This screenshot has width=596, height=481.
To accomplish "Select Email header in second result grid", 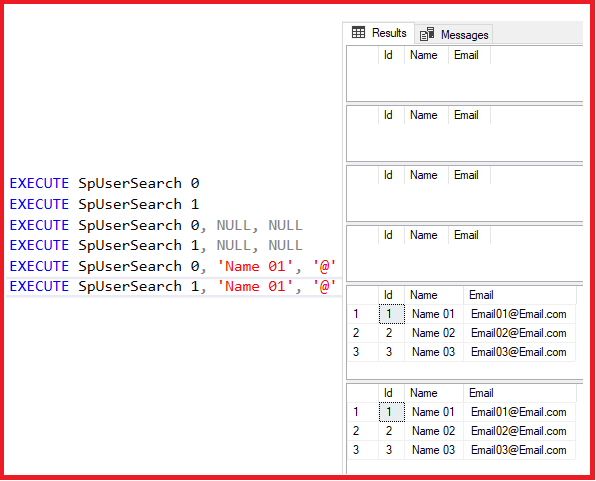I will pos(469,115).
